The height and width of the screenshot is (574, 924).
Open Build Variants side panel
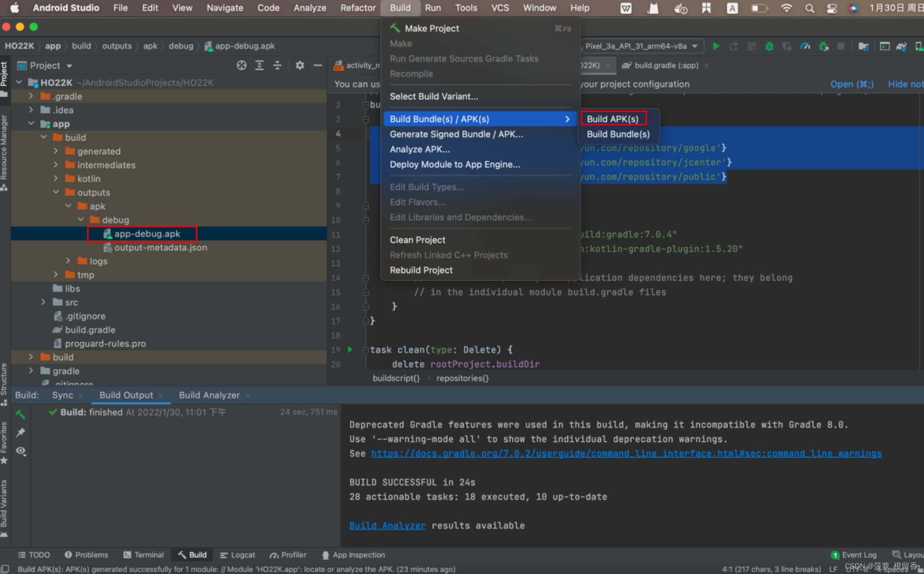[x=4, y=508]
